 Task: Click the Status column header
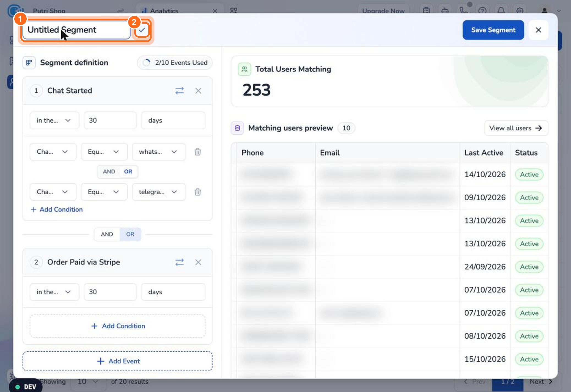[526, 153]
